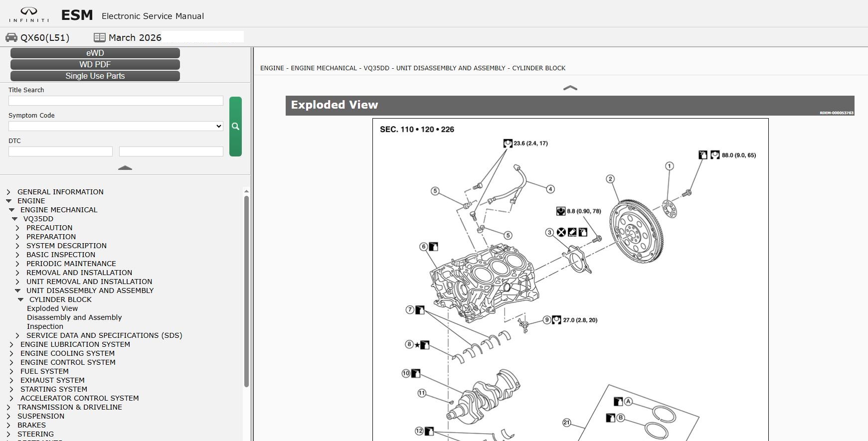The width and height of the screenshot is (868, 441).
Task: Expand PERIODIC MAINTENANCE node
Action: (17, 264)
